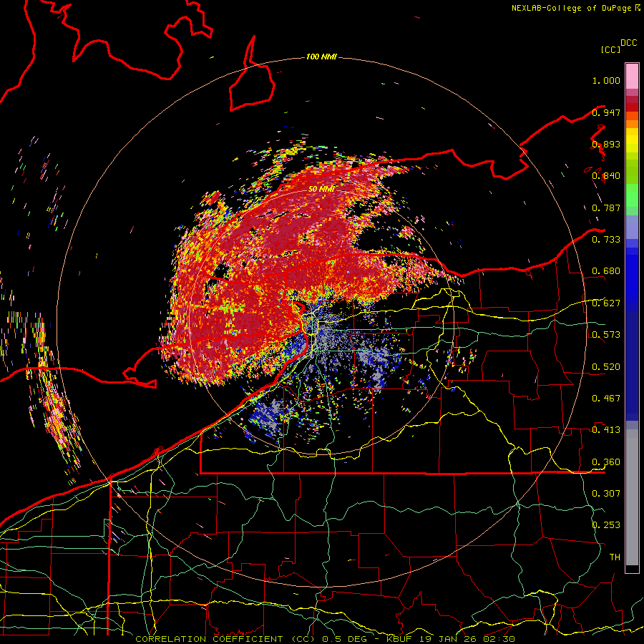The height and width of the screenshot is (644, 644).
Task: Click the 0.893 color scale value
Action: (x=606, y=144)
